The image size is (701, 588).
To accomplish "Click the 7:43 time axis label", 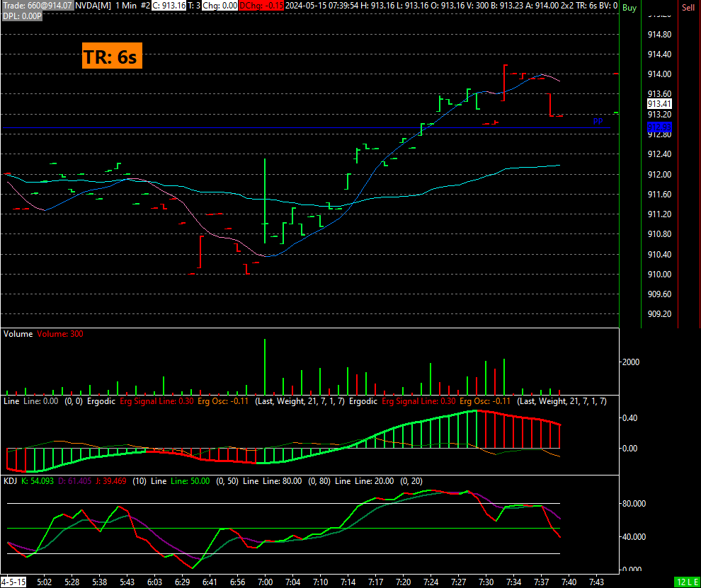I will click(596, 582).
